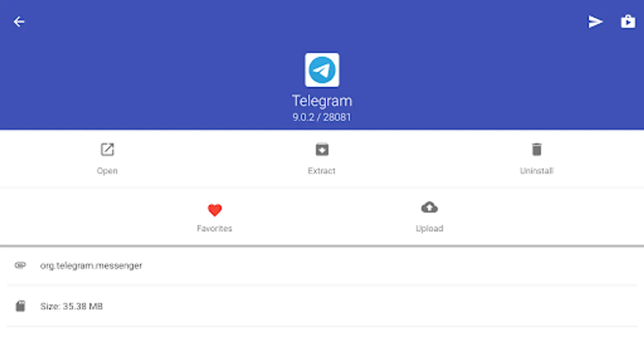Click the version 9.0.2 / 28081 text
This screenshot has height=362, width=644.
(322, 117)
